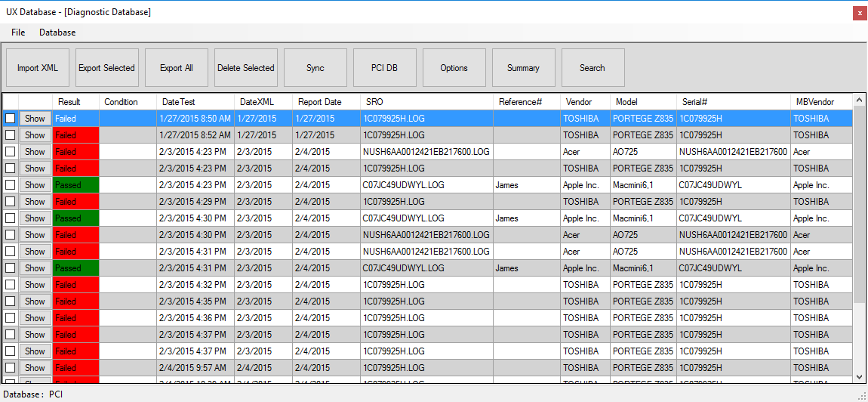
Task: Check the checkbox on the first highlighted row
Action: (11, 119)
